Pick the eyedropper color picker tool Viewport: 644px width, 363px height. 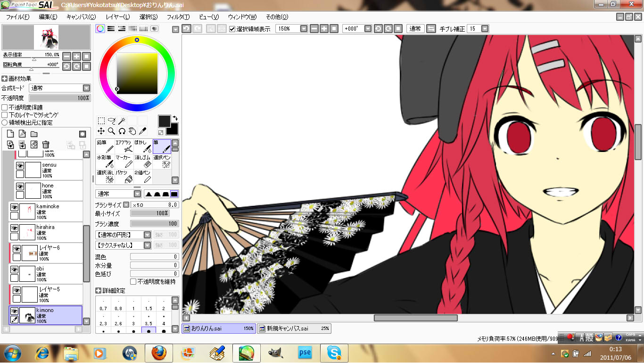pyautogui.click(x=142, y=131)
